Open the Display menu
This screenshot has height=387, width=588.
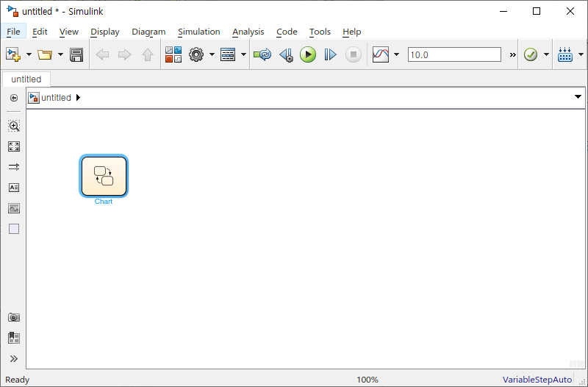tap(105, 32)
